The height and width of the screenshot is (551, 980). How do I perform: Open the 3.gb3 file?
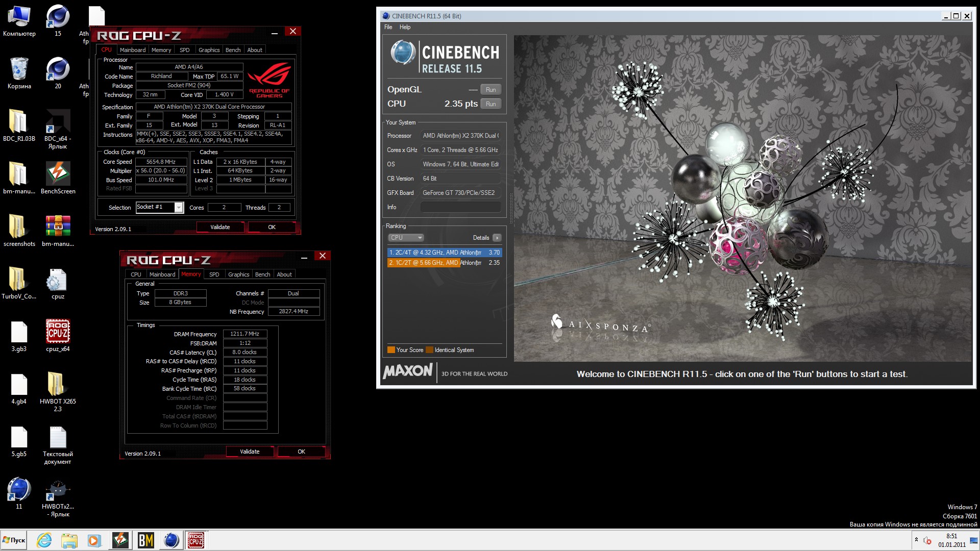19,336
